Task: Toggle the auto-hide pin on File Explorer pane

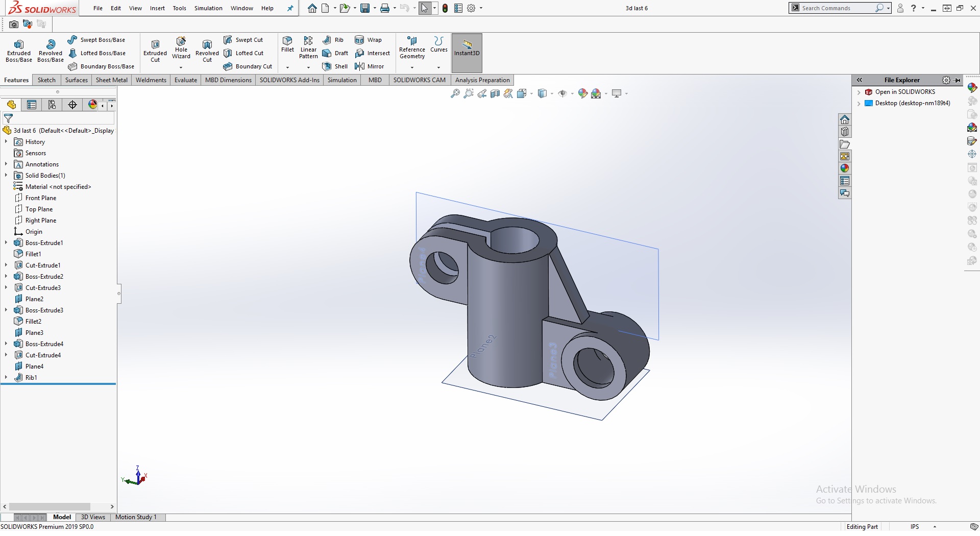Action: (958, 80)
